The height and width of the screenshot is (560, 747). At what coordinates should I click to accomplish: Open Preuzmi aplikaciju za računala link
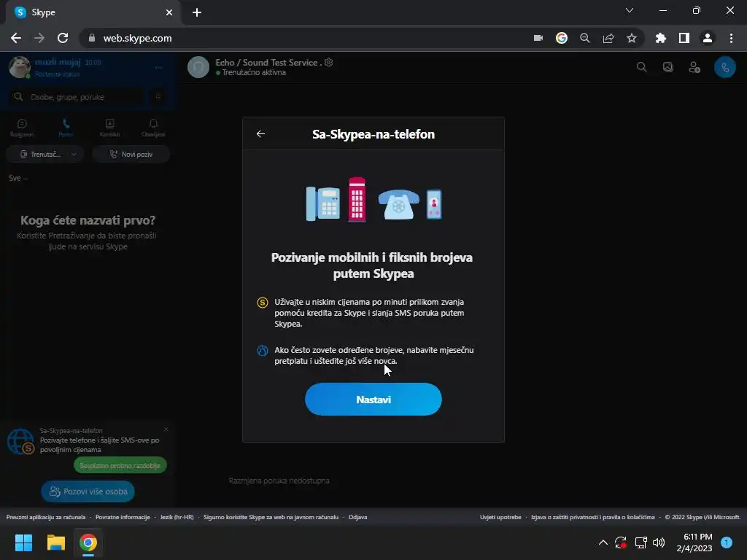pos(46,517)
